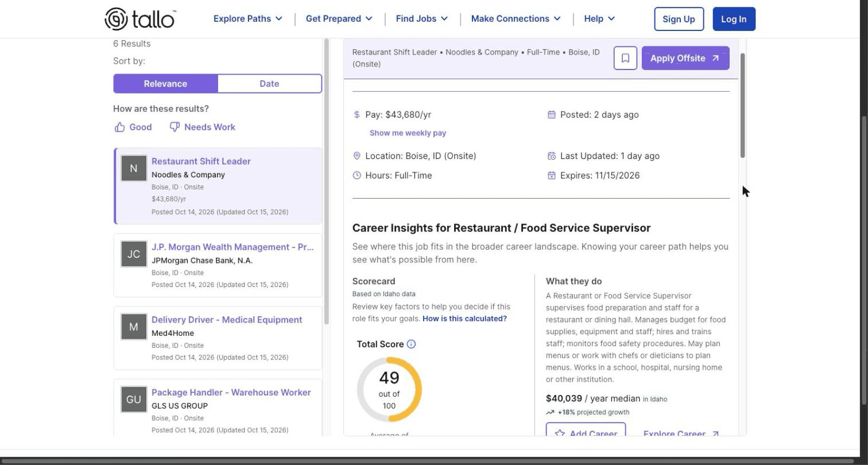Click the Expires: 11/15/2026 text
868x465 pixels.
coord(600,176)
